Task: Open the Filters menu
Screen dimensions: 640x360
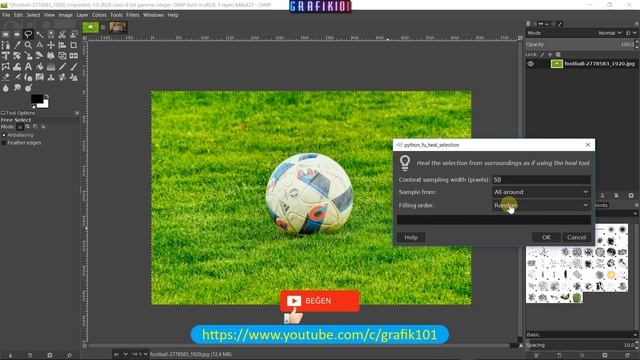Action: [x=132, y=15]
